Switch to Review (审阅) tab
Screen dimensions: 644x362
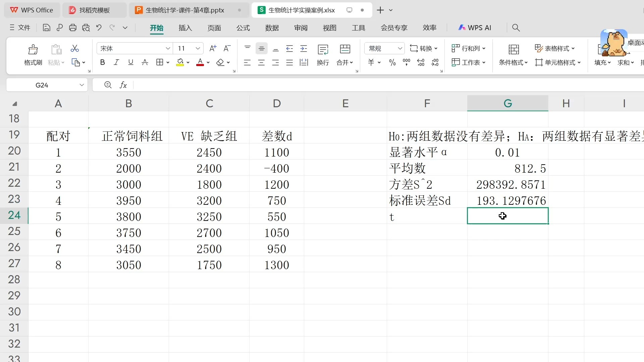click(301, 28)
